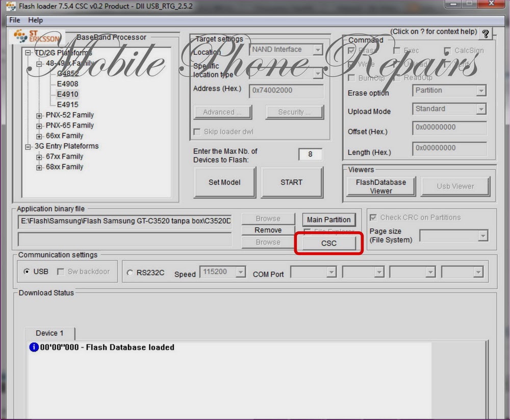Collapse the TD/2G Plateforms tree node
The image size is (510, 420).
pyautogui.click(x=28, y=53)
